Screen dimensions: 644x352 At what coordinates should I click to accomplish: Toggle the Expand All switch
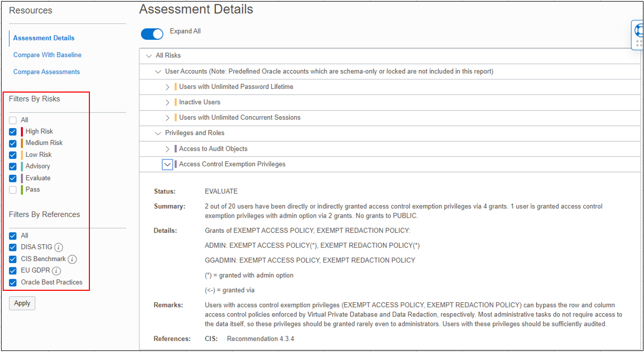pos(152,34)
